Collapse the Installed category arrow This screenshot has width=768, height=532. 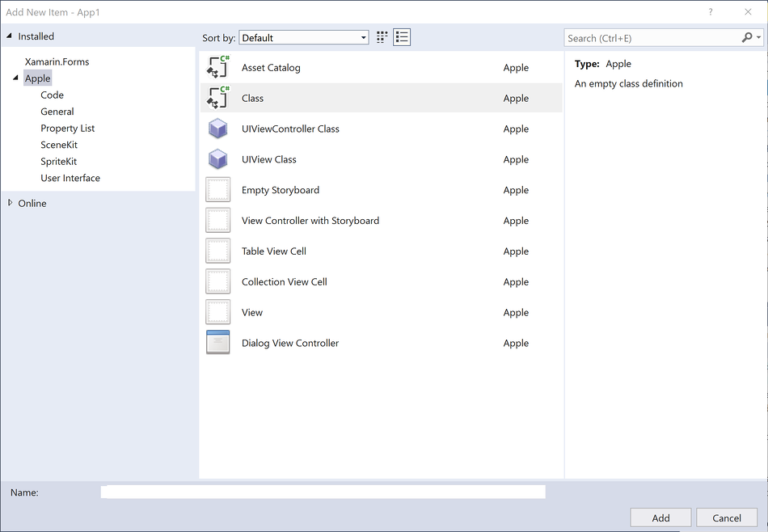click(x=10, y=36)
